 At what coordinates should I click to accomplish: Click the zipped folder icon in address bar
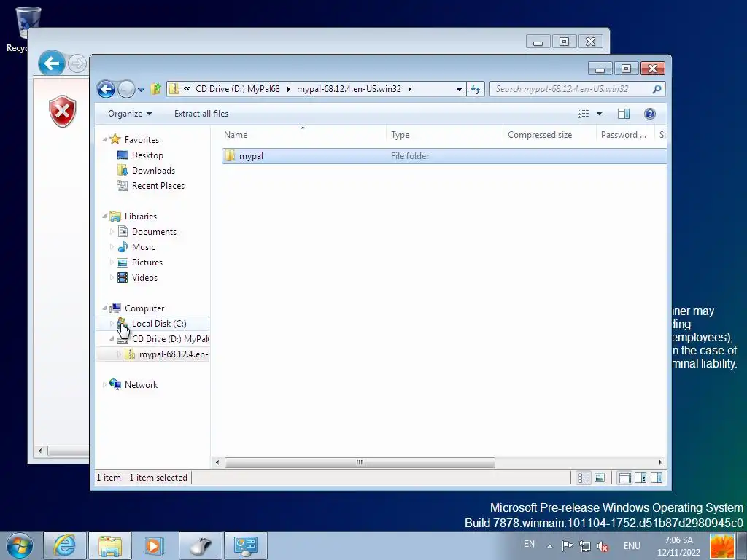pos(174,88)
